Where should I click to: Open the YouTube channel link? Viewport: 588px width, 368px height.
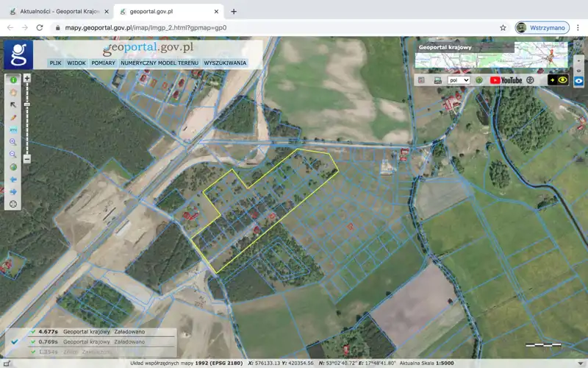click(506, 79)
